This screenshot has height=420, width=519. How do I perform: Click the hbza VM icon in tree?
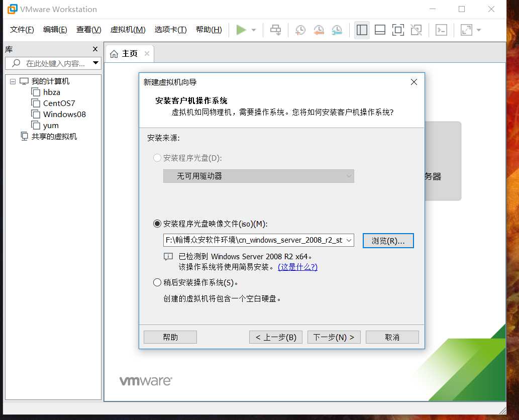click(36, 92)
